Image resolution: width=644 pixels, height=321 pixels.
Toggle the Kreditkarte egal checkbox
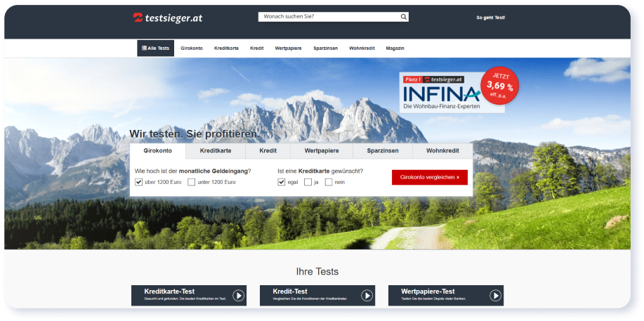tap(282, 182)
